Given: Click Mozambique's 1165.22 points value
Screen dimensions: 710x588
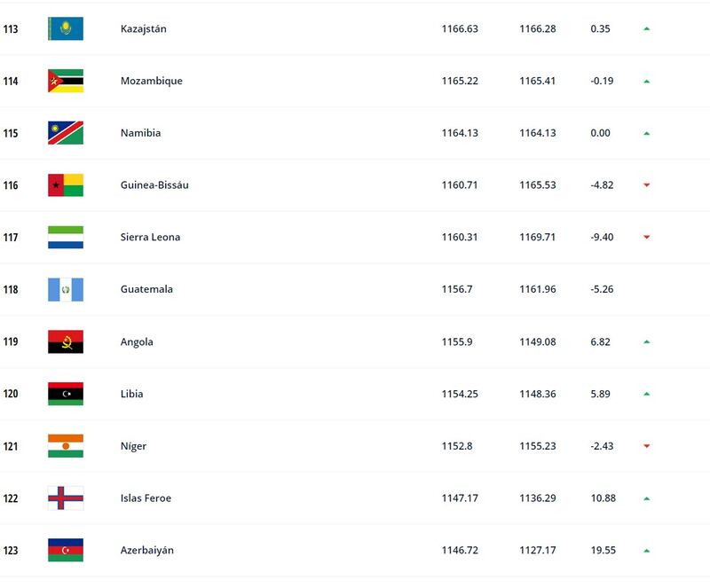Looking at the screenshot, I should click(x=460, y=81).
